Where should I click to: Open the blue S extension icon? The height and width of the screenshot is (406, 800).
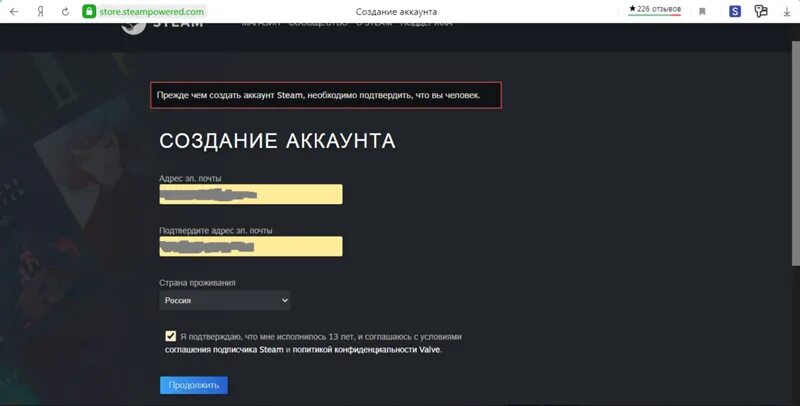click(x=735, y=11)
